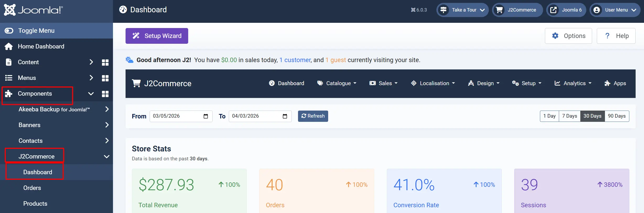Viewport: 644px width, 213px height.
Task: Select the 1 Day range
Action: click(549, 116)
